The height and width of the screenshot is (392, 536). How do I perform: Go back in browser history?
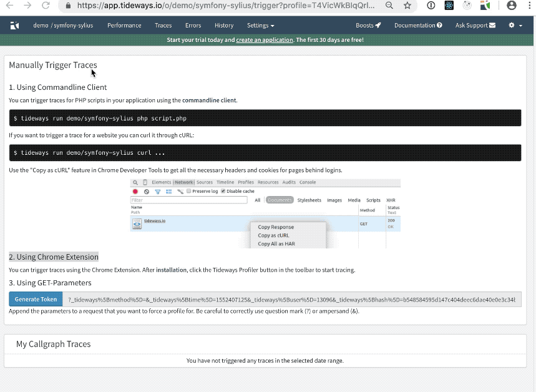pos(9,5)
